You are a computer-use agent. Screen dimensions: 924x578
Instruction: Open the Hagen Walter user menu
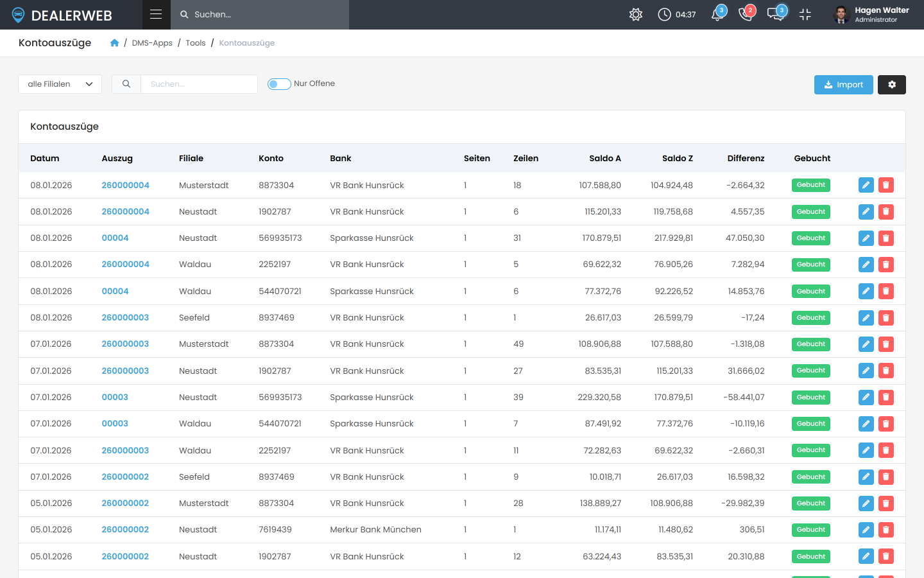point(871,14)
